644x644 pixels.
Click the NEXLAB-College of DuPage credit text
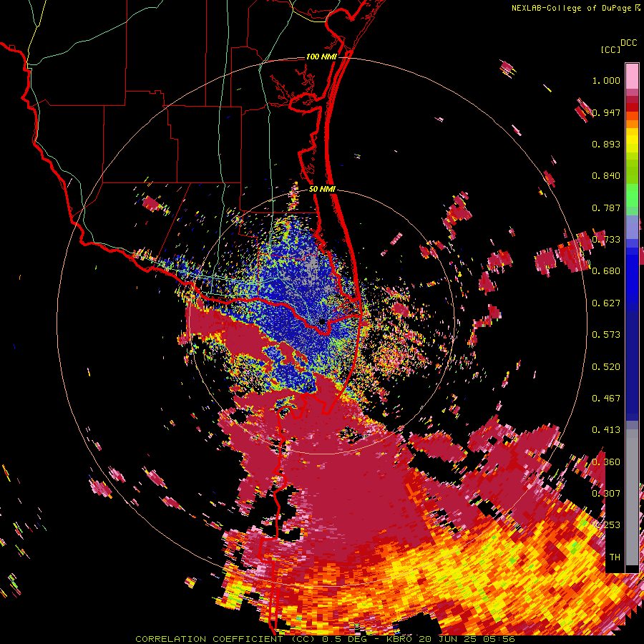coord(571,8)
